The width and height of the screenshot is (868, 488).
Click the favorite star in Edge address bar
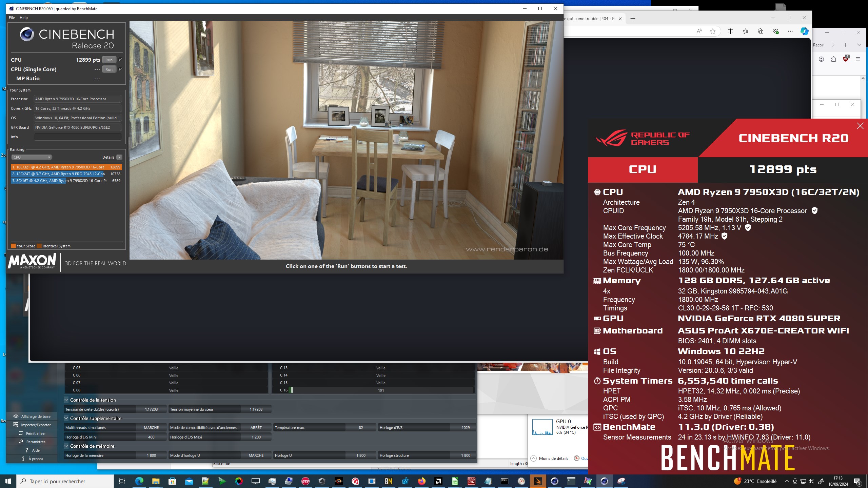coord(713,31)
